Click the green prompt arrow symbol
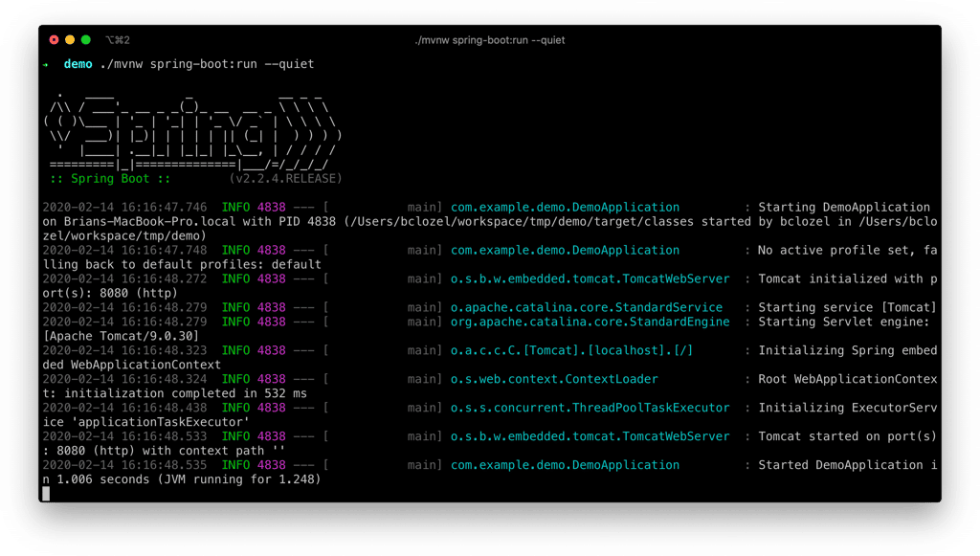Screen dimensions: 980x556 [x=46, y=64]
